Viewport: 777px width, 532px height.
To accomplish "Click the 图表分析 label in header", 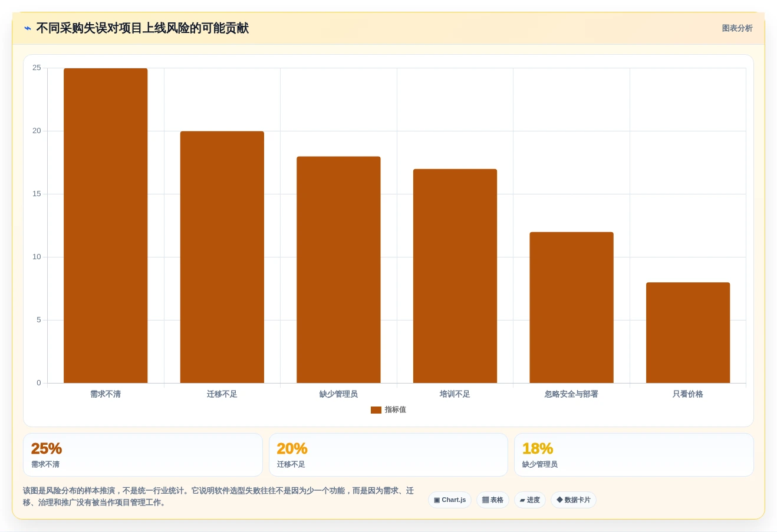I will click(x=737, y=28).
